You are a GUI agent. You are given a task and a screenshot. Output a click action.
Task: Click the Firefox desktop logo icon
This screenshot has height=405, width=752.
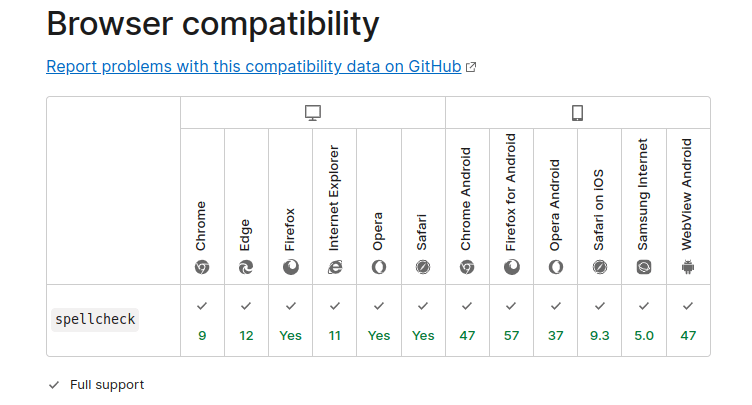point(291,267)
